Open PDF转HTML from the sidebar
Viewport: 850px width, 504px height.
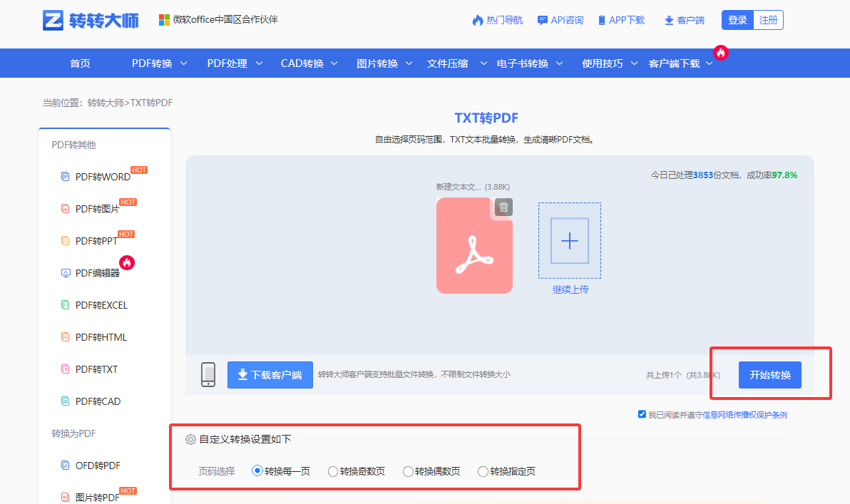[101, 337]
